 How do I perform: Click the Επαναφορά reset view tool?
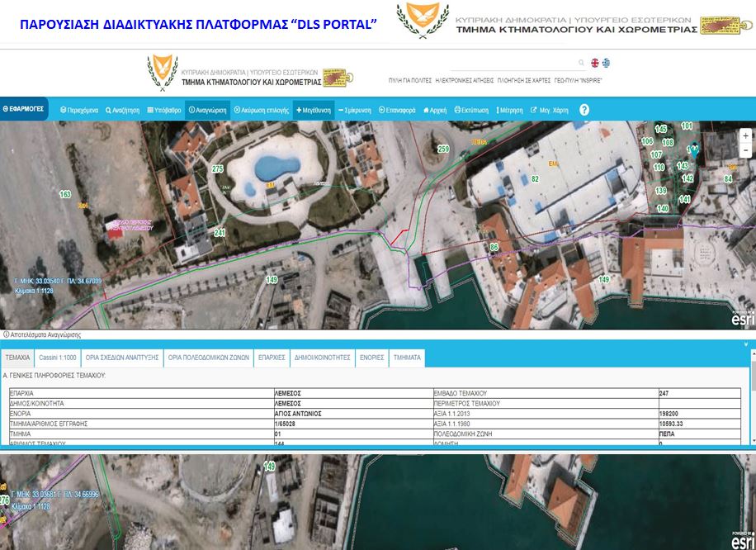(x=398, y=109)
